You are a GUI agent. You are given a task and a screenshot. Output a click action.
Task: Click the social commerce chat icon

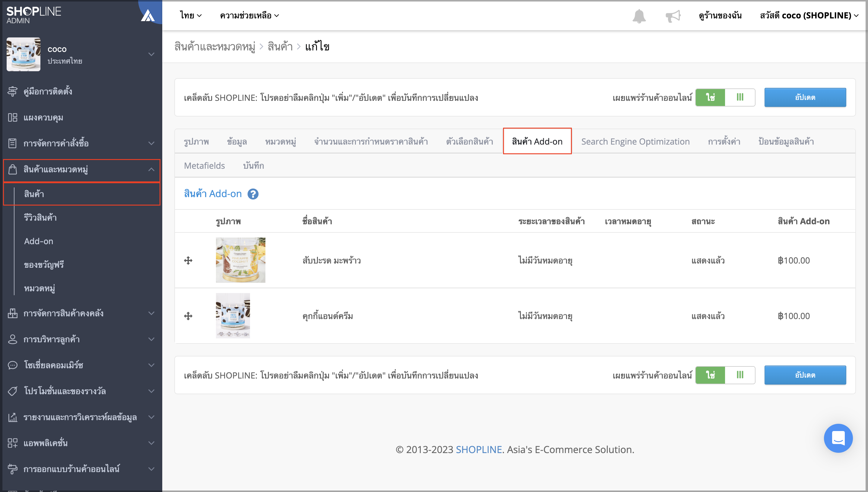click(12, 365)
